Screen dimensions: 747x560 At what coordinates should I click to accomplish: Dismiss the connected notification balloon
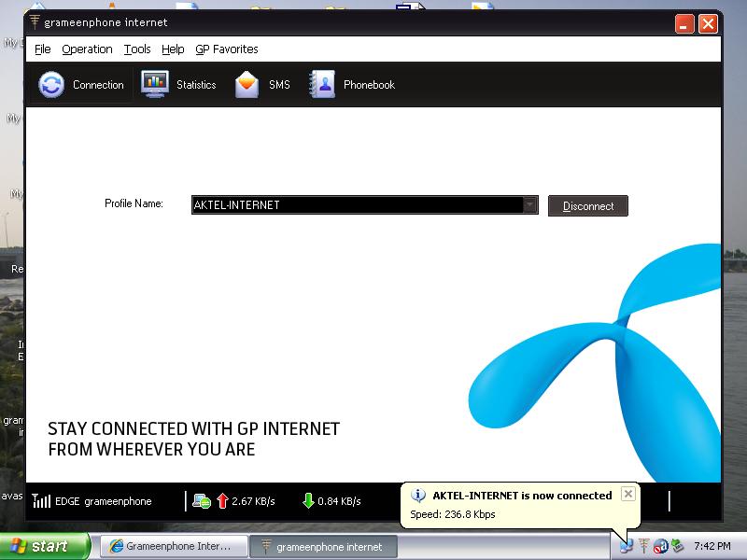[x=627, y=495]
